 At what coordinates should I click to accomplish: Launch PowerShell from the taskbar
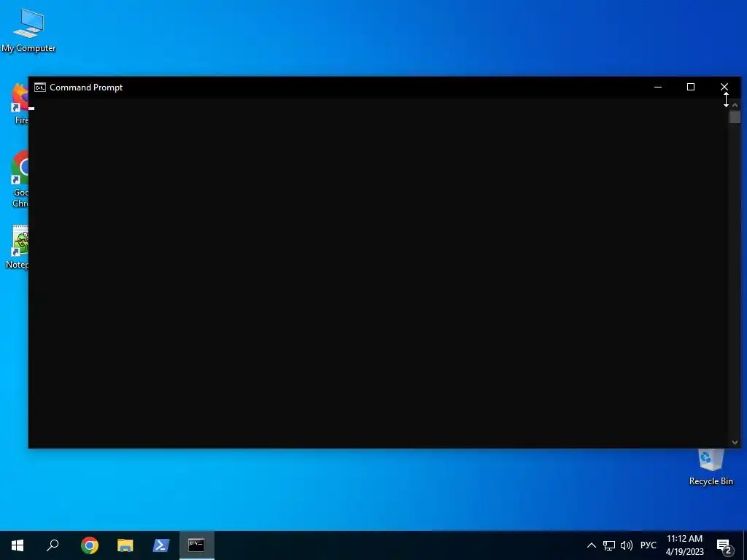click(161, 545)
